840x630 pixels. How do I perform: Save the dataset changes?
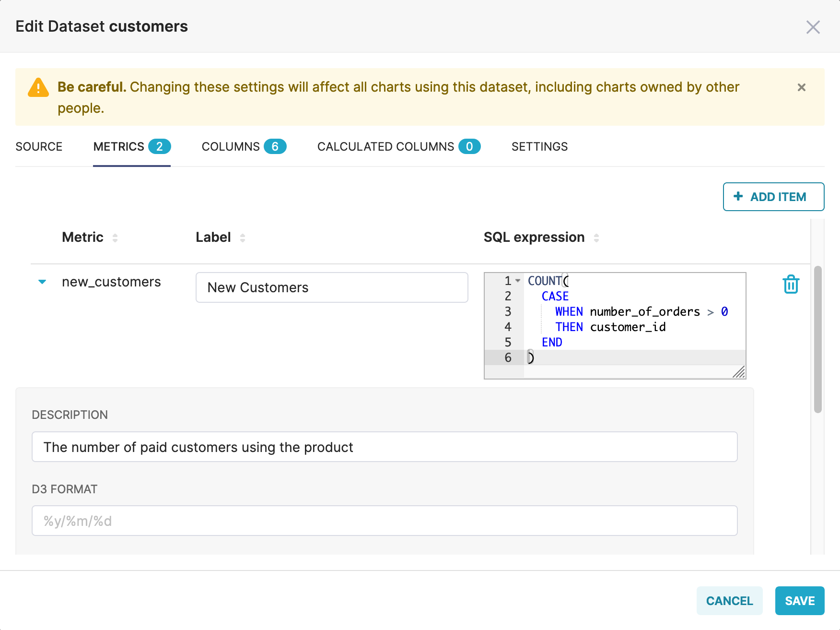[799, 601]
